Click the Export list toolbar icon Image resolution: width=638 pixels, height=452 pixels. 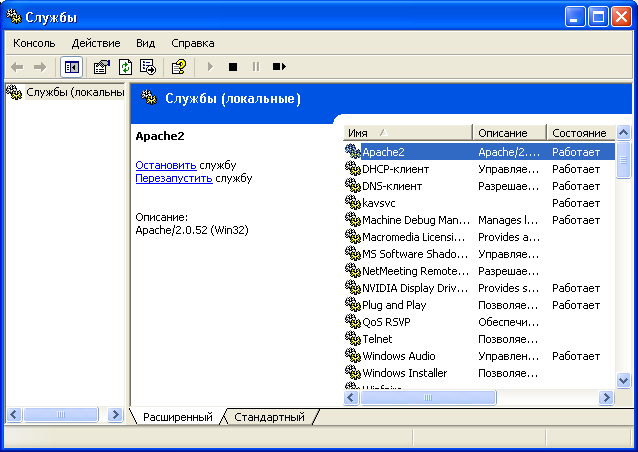point(148,67)
